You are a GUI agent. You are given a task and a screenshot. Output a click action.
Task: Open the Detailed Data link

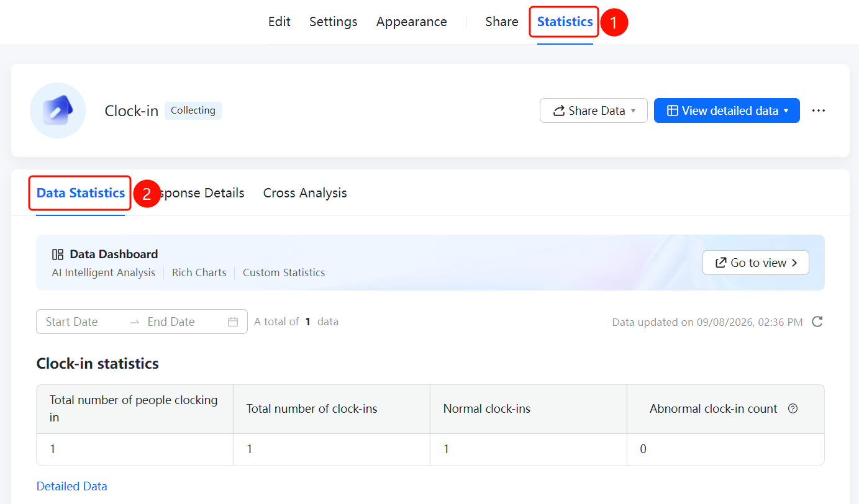pos(72,486)
